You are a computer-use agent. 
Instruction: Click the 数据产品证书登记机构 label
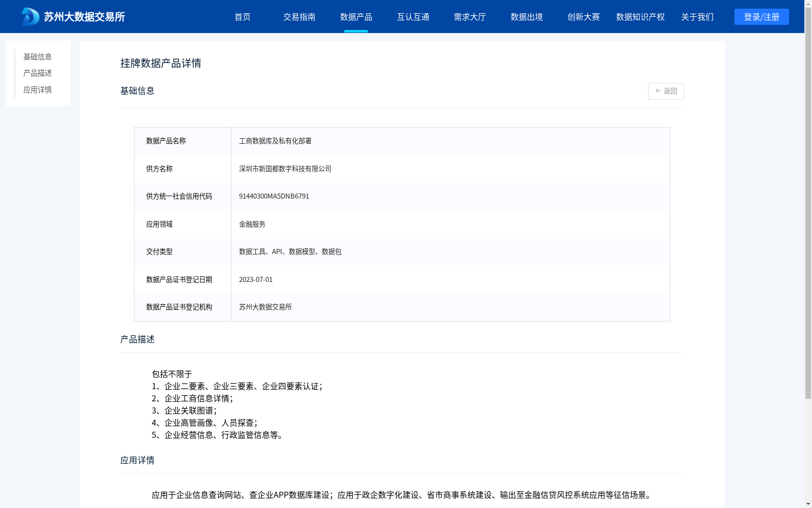(x=179, y=307)
